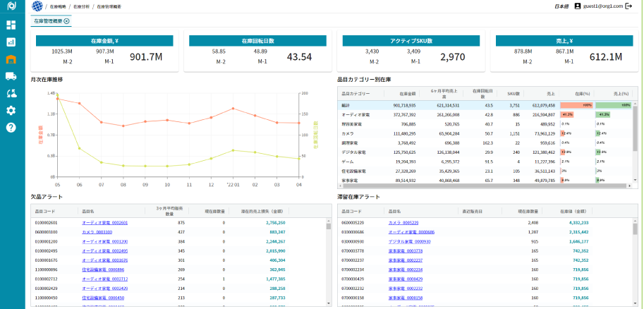Viewport: 644px width, 309px height.
Task: Close the 在庫管理概要 tab
Action: pos(67,21)
